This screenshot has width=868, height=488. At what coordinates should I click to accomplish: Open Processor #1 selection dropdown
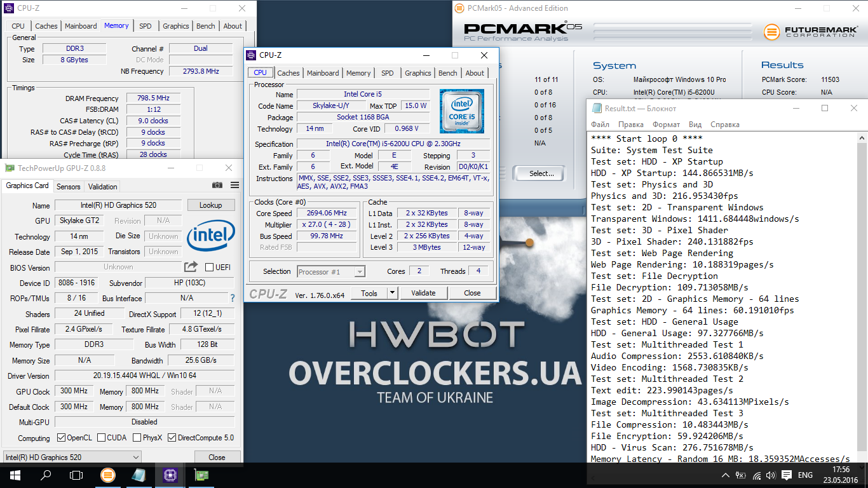(331, 271)
